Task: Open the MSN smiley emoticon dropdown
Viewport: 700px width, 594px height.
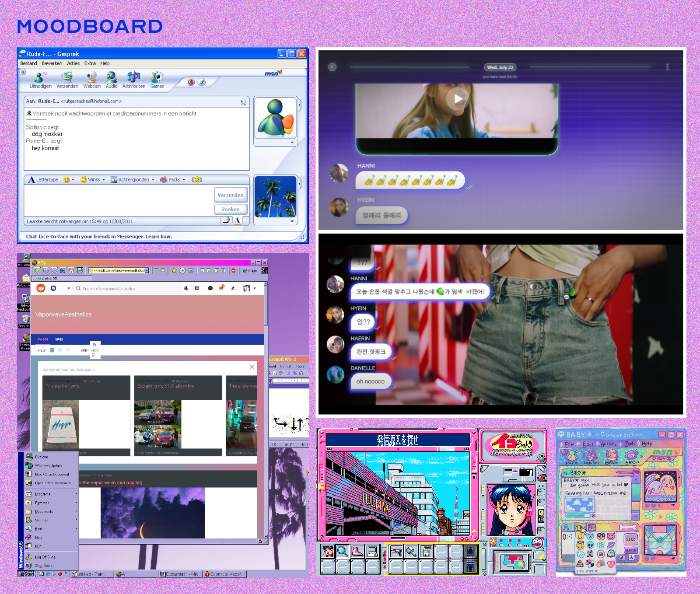Action: point(69,180)
